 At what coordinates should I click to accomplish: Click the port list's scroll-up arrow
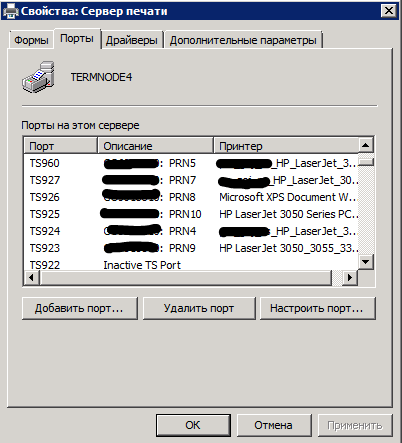pos(366,145)
